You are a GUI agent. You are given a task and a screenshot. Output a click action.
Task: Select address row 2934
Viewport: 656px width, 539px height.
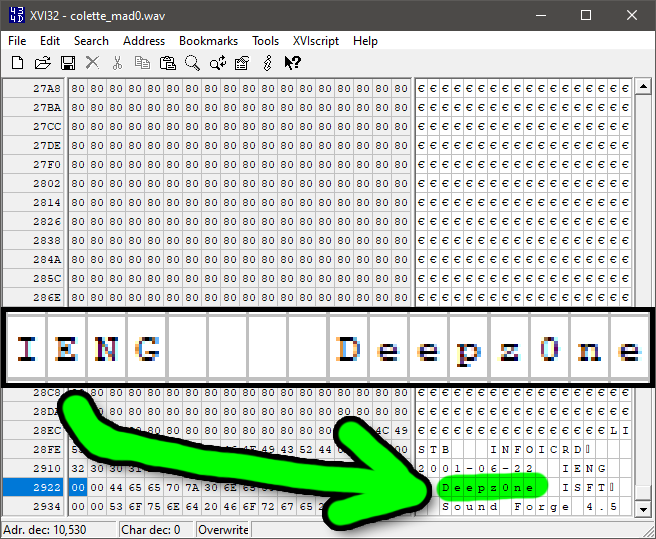33,506
